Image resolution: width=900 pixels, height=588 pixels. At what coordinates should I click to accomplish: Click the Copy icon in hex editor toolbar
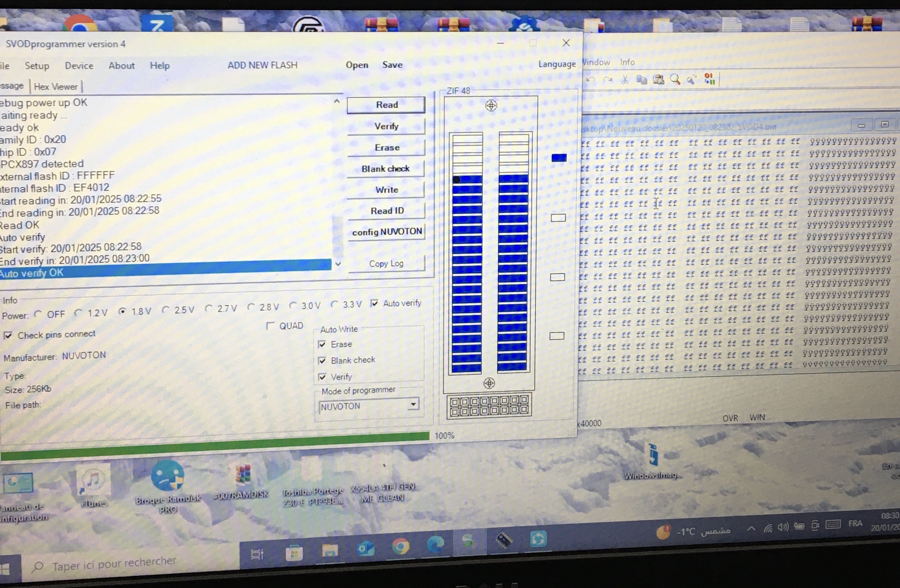(x=641, y=80)
